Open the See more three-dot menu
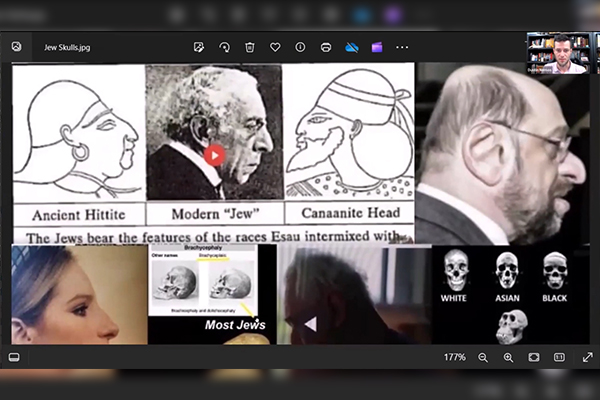 click(402, 47)
